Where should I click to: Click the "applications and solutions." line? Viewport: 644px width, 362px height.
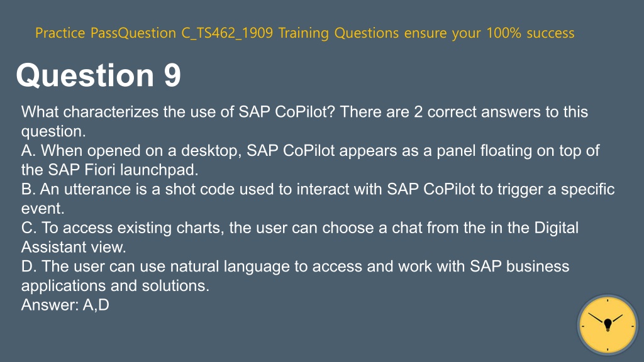pos(115,286)
